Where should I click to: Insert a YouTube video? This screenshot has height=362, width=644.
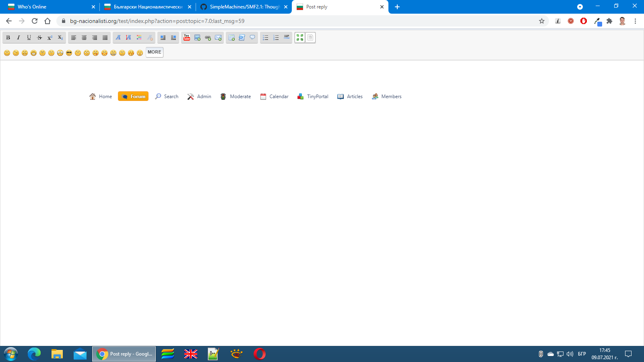(187, 37)
